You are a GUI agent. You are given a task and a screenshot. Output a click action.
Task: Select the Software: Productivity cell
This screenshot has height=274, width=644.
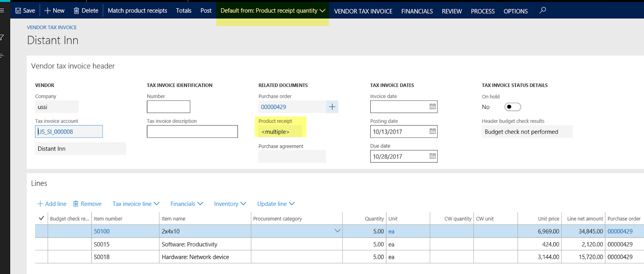[205, 244]
